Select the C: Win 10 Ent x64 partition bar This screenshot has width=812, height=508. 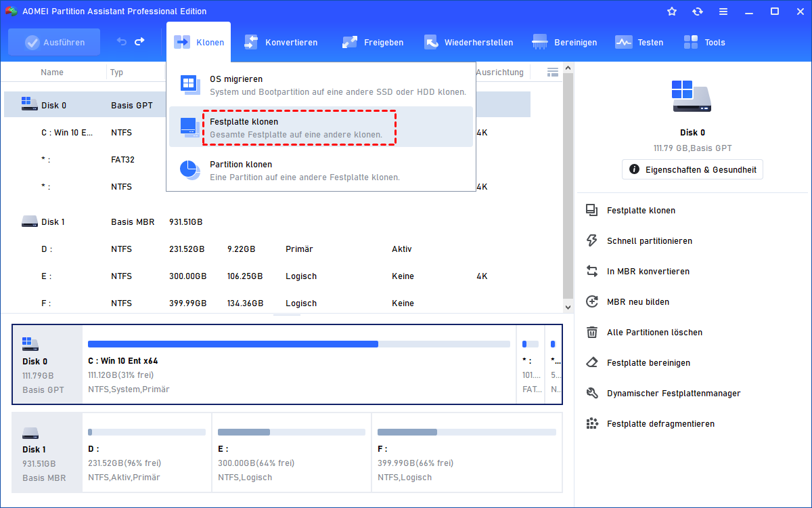(x=298, y=364)
